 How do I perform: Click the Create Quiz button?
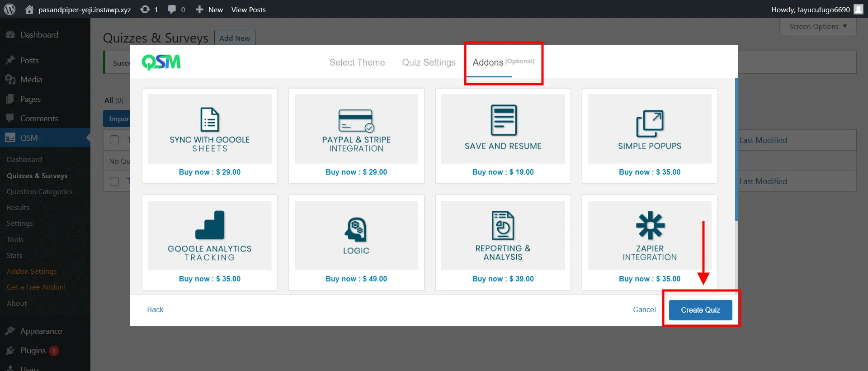point(700,310)
